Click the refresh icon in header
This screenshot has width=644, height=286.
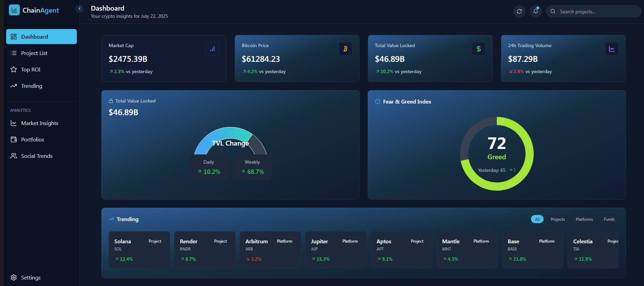[x=519, y=11]
